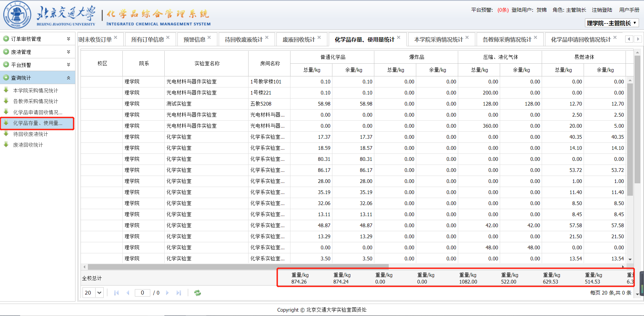Close the 预警信息 tab

[x=209, y=38]
